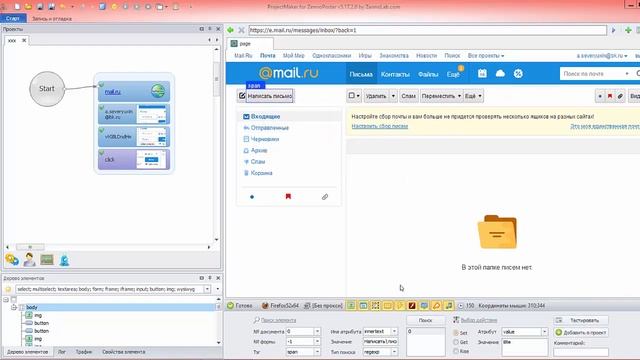Click the gears actions icon below project canvas
The image size is (640, 360).
pos(12,260)
